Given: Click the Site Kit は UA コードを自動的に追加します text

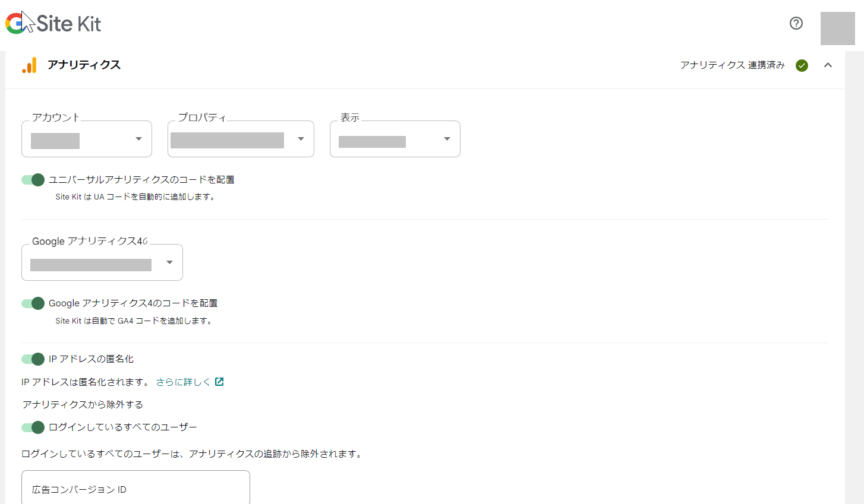Looking at the screenshot, I should pos(135,197).
